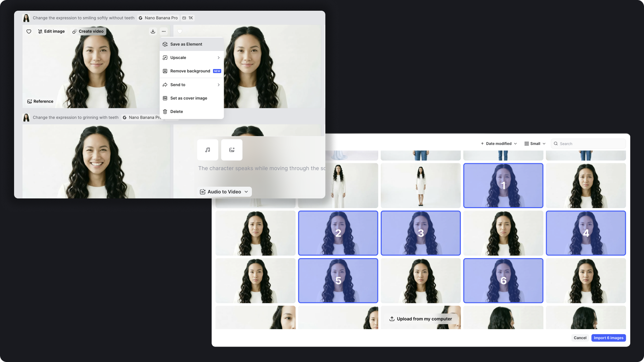Deselect the picker image numbered 6
644x362 pixels.
point(503,281)
